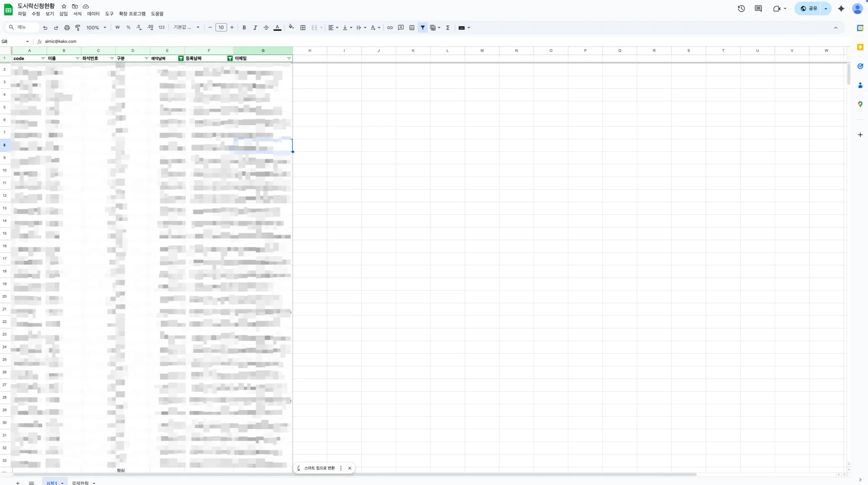Collapse the toolbar with the chevron
This screenshot has width=868, height=485.
coord(835,28)
